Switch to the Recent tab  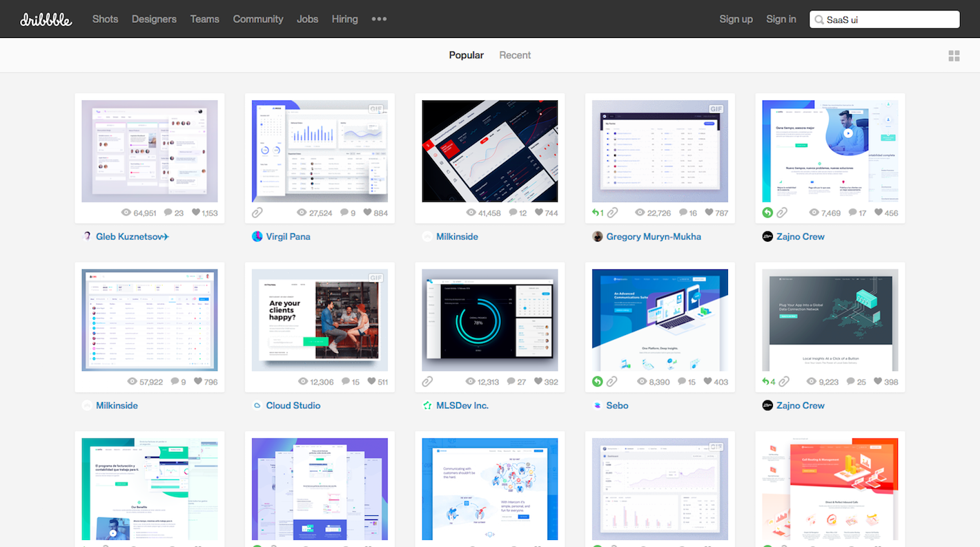coord(515,55)
